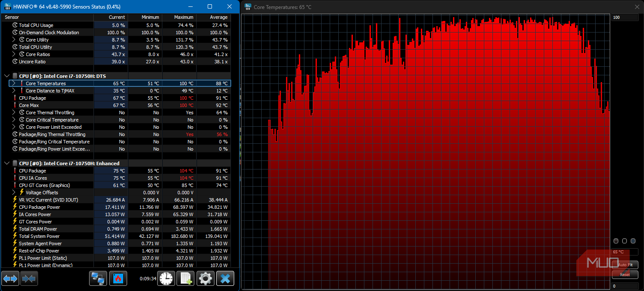This screenshot has width=644, height=291.
Task: Expand the Voltage Offsets row
Action: pyautogui.click(x=14, y=193)
